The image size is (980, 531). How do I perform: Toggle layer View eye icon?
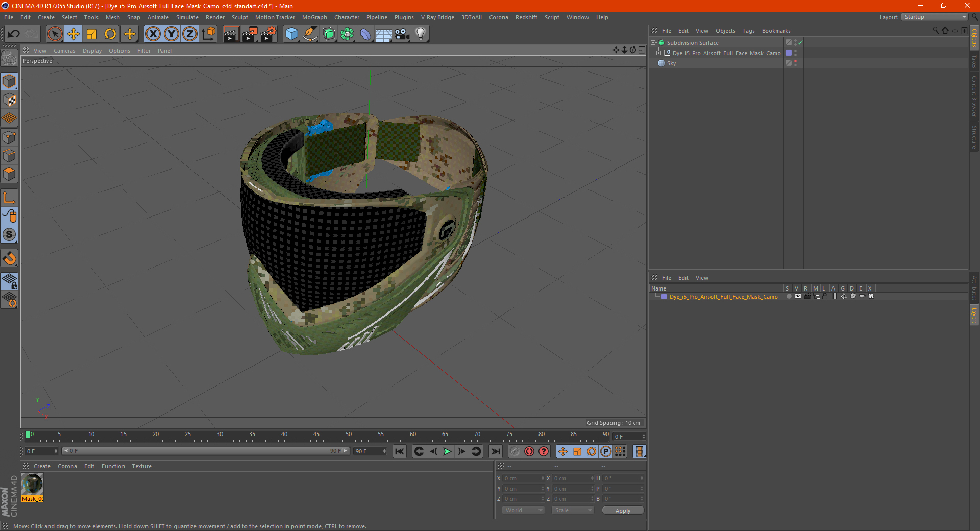pyautogui.click(x=798, y=297)
